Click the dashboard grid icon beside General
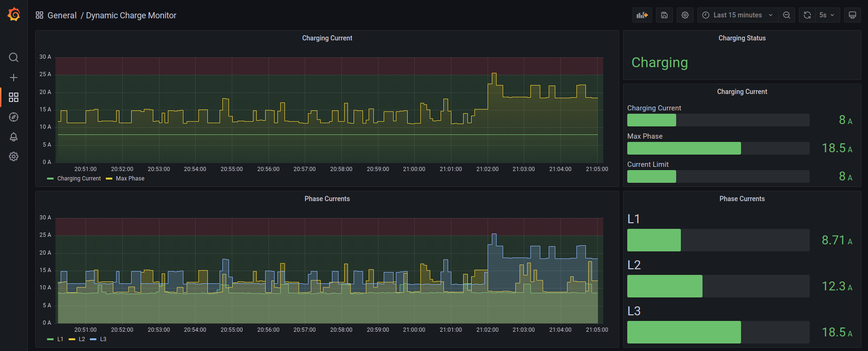Image resolution: width=868 pixels, height=351 pixels. [39, 15]
